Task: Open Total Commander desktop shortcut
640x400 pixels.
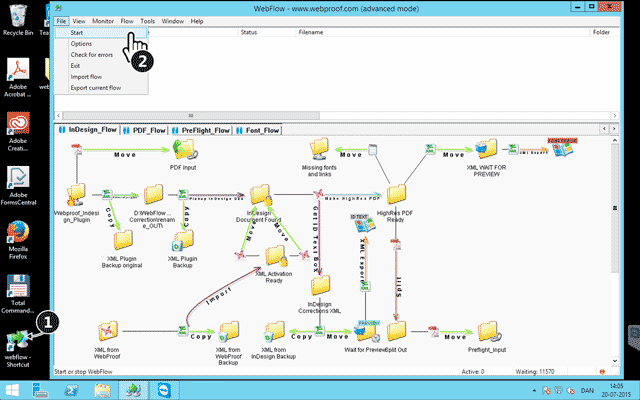Action: point(18,294)
